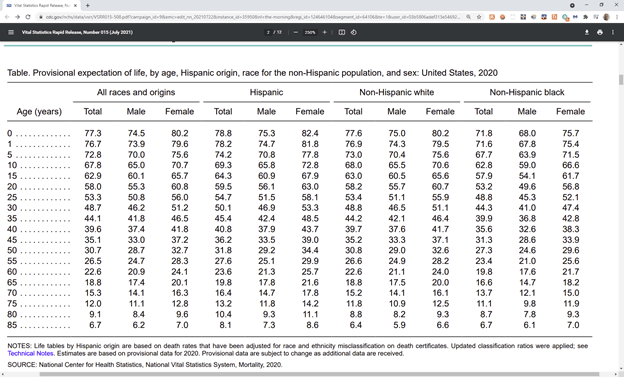Click value 77.3 in age 0 row
Viewport: 624px width, 377px height.
93,133
